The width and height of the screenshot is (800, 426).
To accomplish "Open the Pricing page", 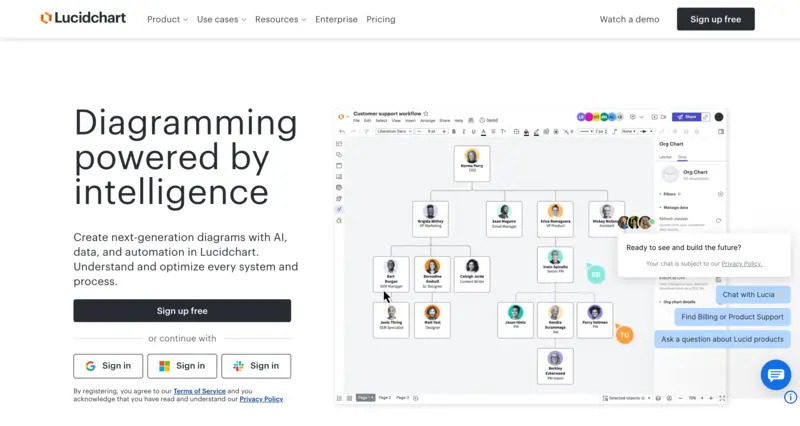I will point(381,19).
